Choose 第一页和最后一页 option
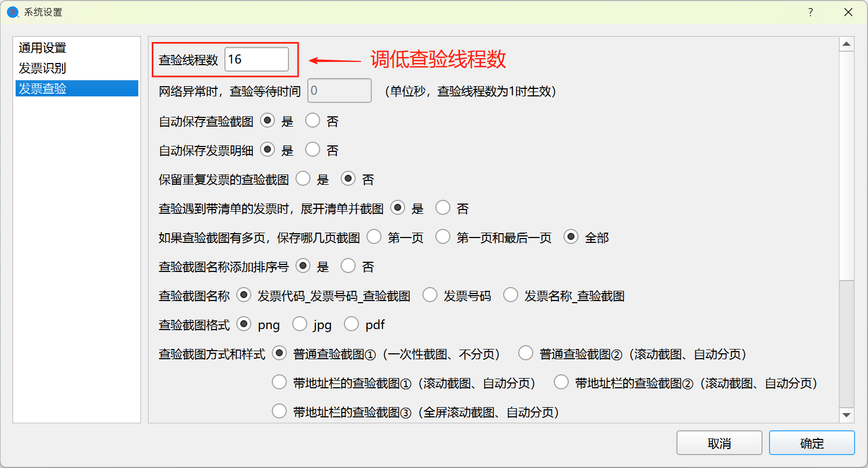The width and height of the screenshot is (868, 468). [443, 237]
